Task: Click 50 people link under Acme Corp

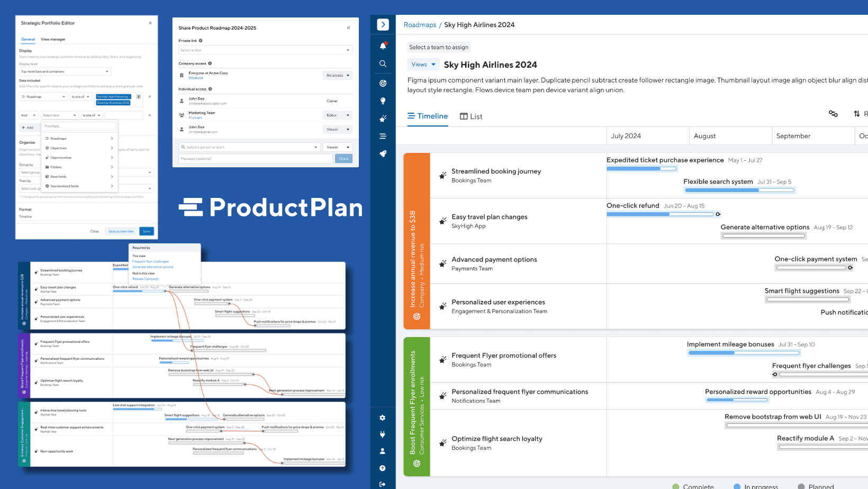Action: [x=196, y=78]
